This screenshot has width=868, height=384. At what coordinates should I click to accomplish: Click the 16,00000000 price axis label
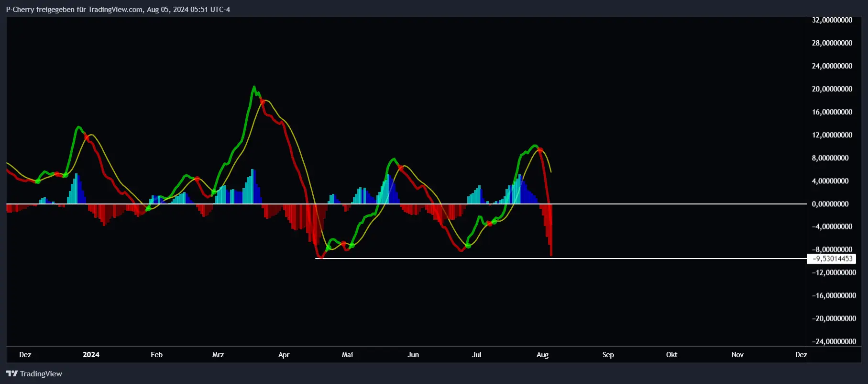tap(832, 112)
